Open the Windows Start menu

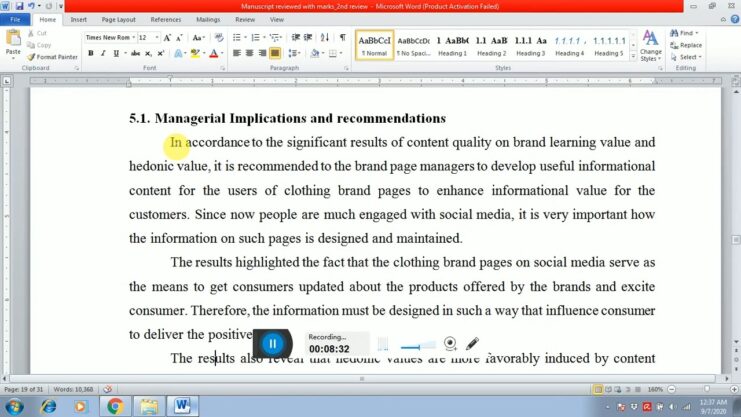14,406
